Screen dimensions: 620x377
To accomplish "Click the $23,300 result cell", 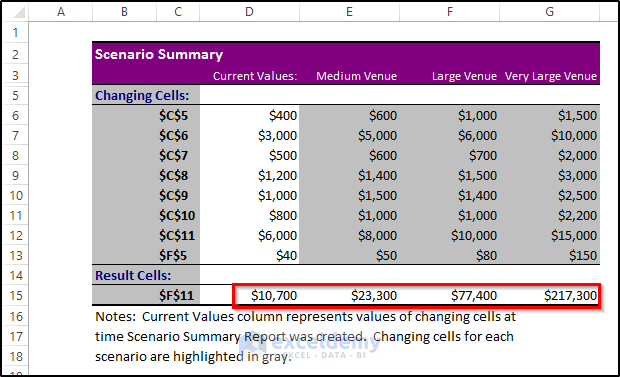I will point(374,296).
